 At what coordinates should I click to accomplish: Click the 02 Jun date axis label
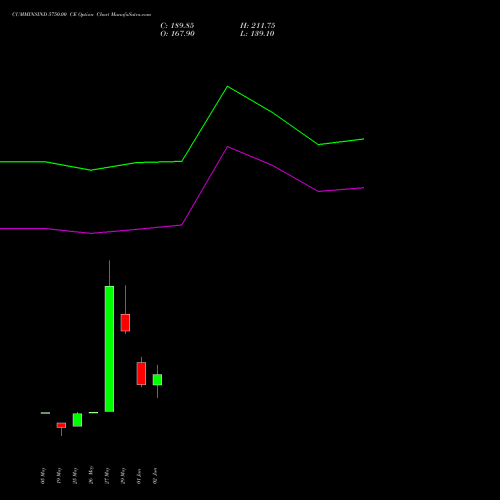click(155, 476)
